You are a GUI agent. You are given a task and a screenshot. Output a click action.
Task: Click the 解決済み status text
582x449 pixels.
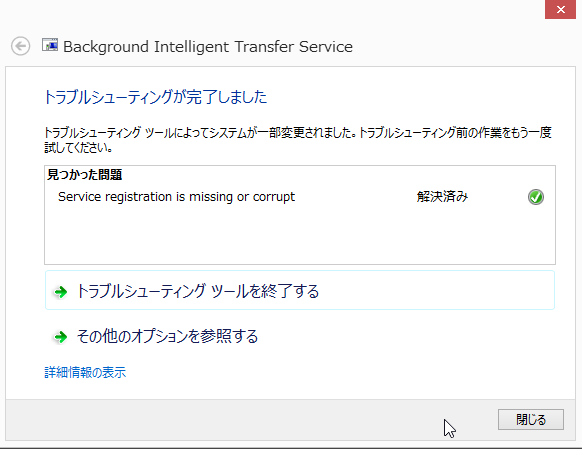click(x=442, y=197)
